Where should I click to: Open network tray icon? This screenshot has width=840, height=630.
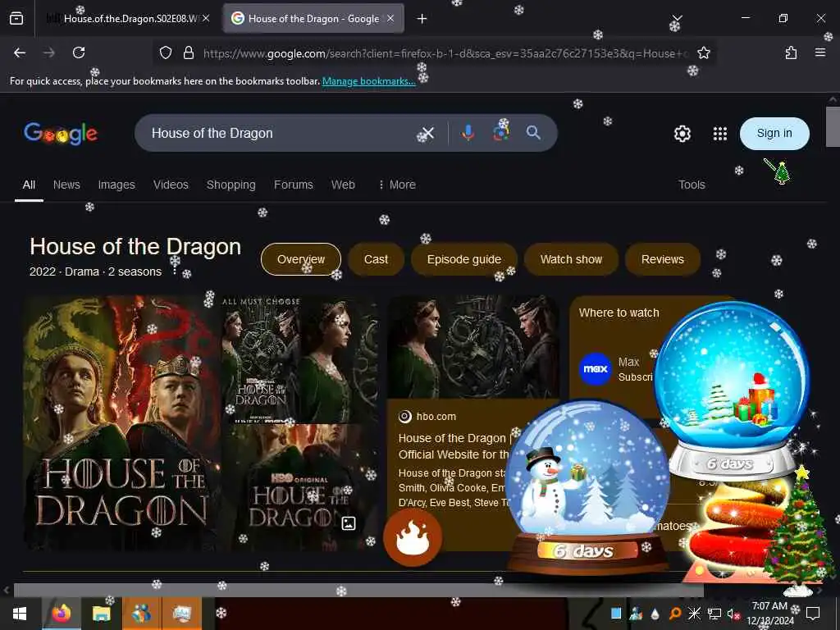(x=714, y=614)
